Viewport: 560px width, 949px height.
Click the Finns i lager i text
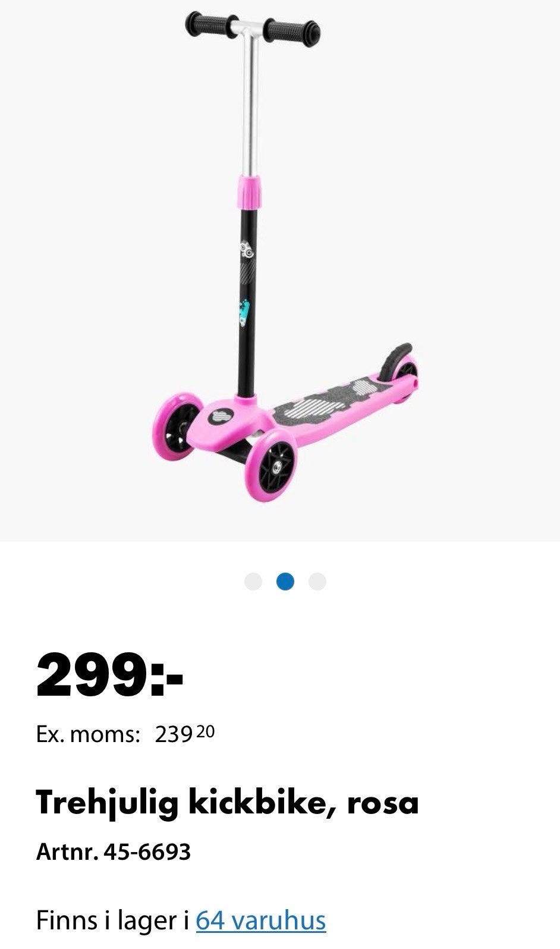pyautogui.click(x=113, y=920)
